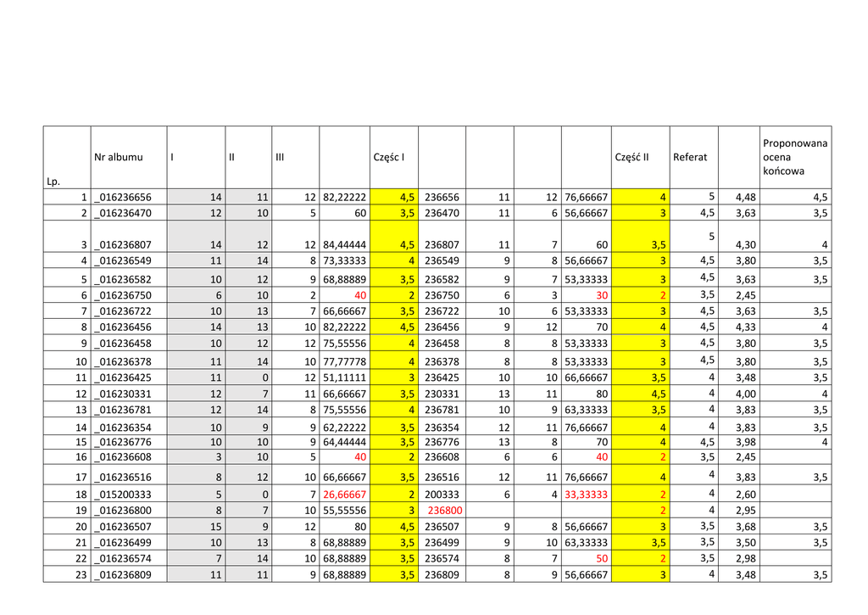Screen dimensions: 868x615
Task: Select the red 236800 cell
Action: (x=444, y=511)
